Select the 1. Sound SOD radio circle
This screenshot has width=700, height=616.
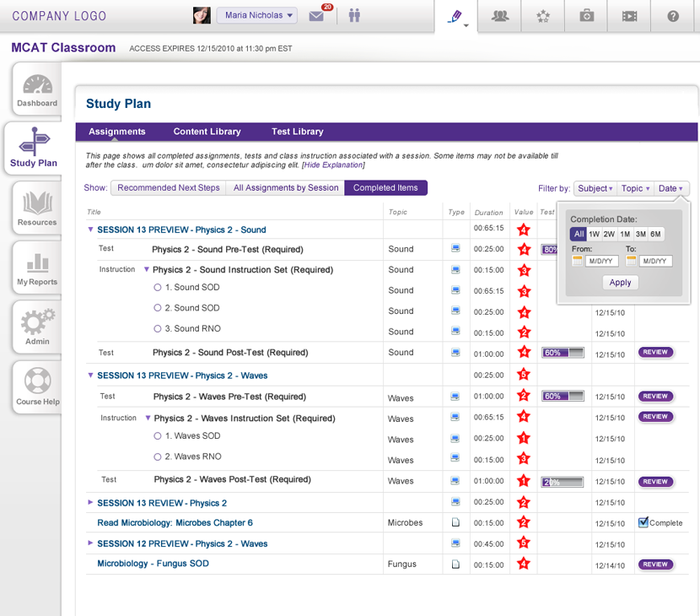pos(157,288)
